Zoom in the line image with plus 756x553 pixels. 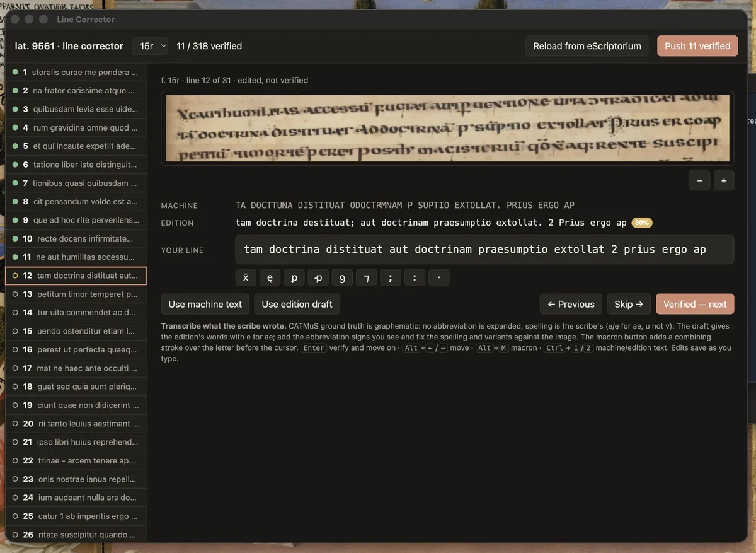(x=724, y=181)
